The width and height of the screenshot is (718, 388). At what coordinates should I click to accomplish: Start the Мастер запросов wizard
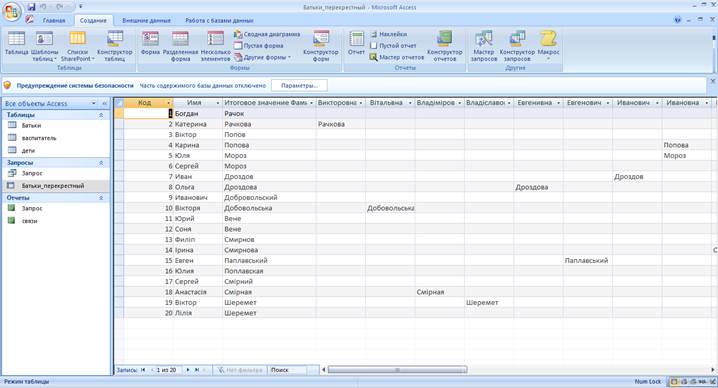(484, 46)
